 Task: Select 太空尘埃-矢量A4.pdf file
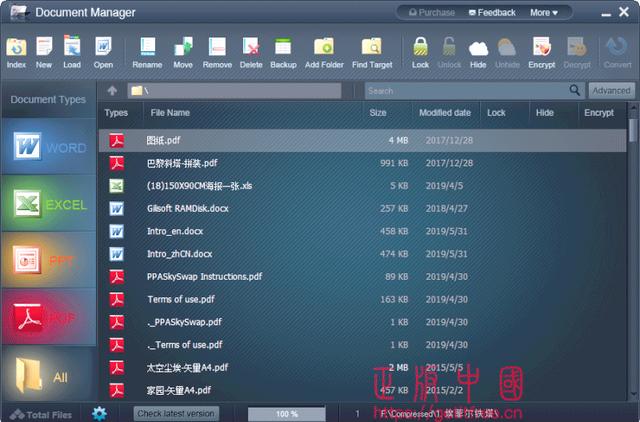pyautogui.click(x=362, y=368)
